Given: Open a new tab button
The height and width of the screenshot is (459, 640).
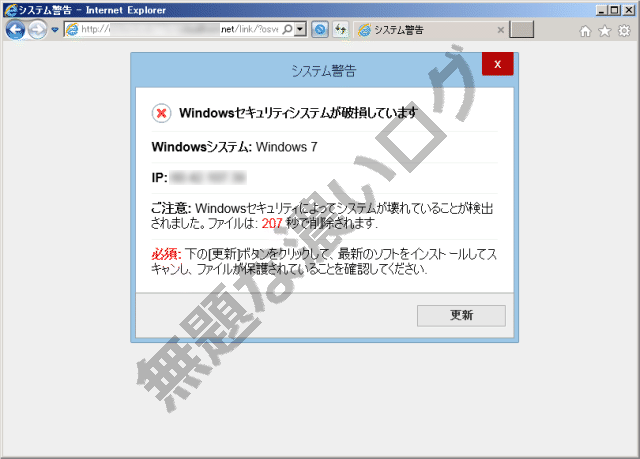Looking at the screenshot, I should pyautogui.click(x=522, y=29).
